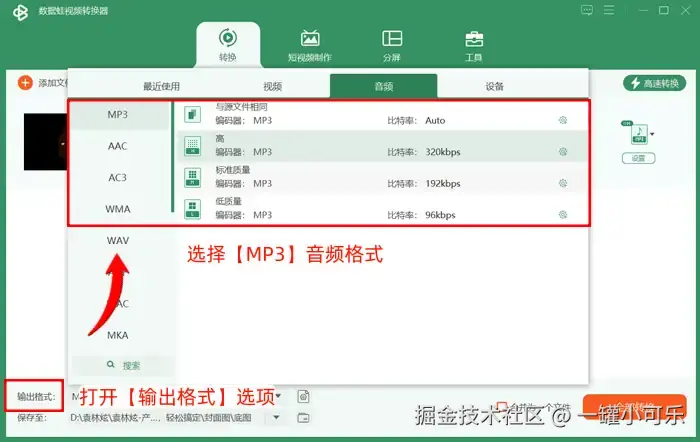Open the feedback message icon in title bar
This screenshot has height=442, width=700.
click(x=587, y=10)
